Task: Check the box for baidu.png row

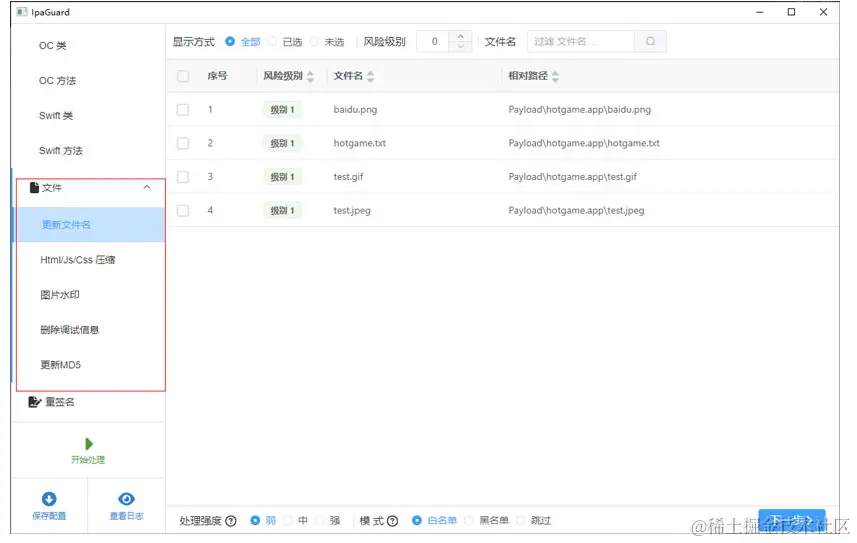Action: click(183, 110)
